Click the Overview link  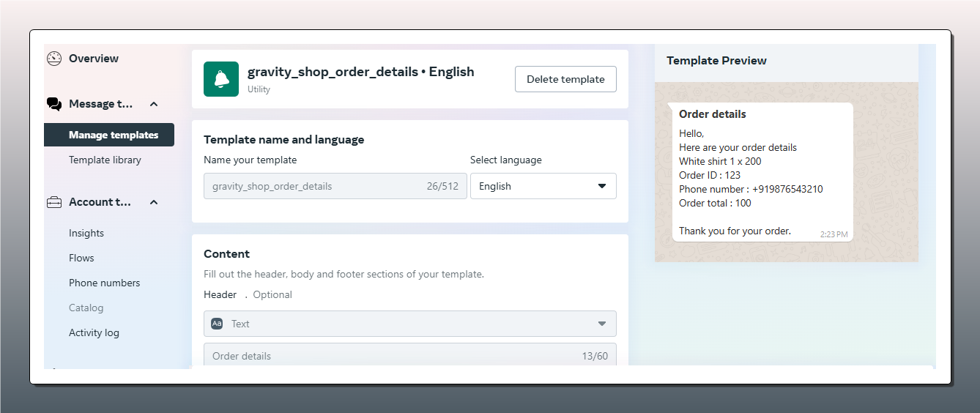tap(93, 59)
